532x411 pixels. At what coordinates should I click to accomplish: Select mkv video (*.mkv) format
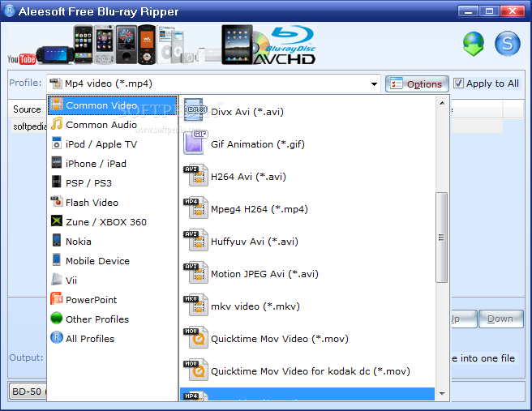[307, 306]
